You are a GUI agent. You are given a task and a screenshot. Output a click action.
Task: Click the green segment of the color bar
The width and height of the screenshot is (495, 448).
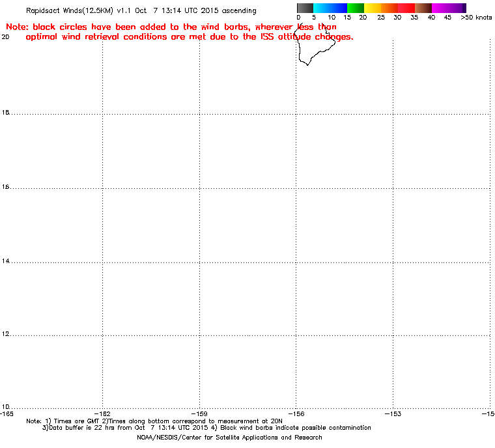coord(356,8)
